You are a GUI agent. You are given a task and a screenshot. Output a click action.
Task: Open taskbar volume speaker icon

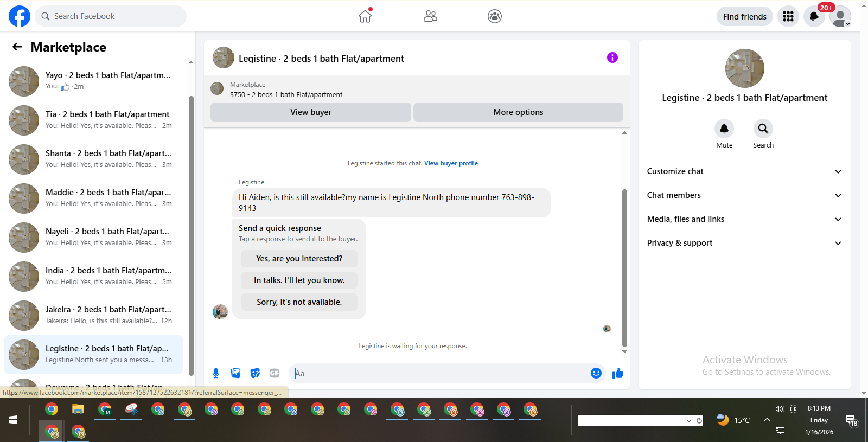[780, 409]
